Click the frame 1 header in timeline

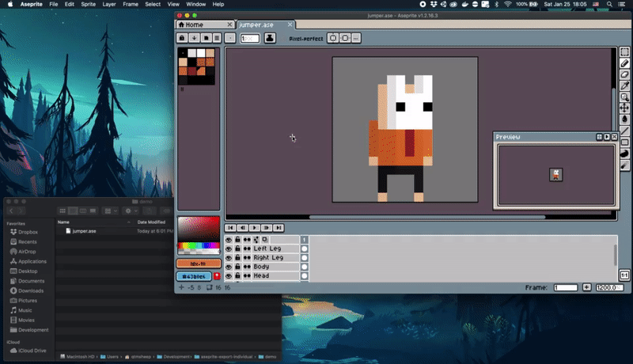(x=305, y=240)
